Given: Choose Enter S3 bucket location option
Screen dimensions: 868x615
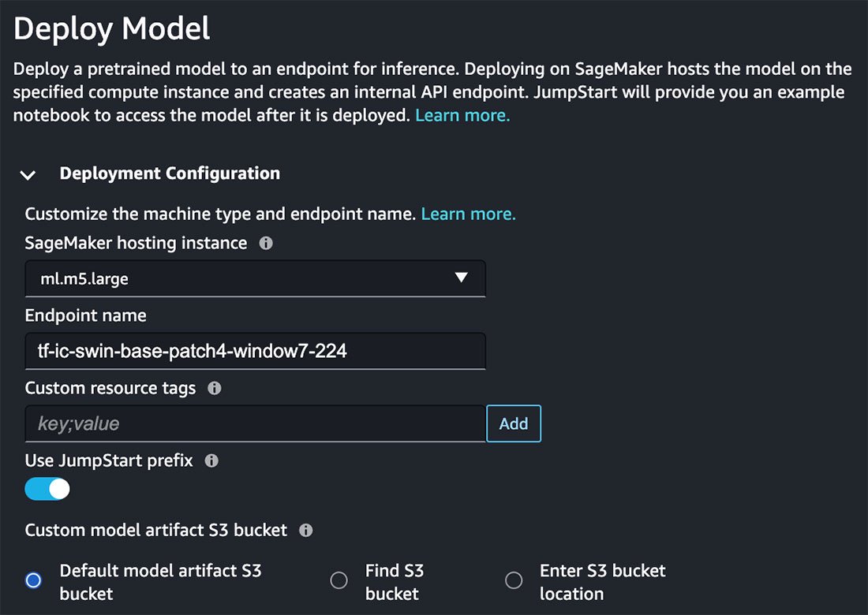Looking at the screenshot, I should coord(514,580).
